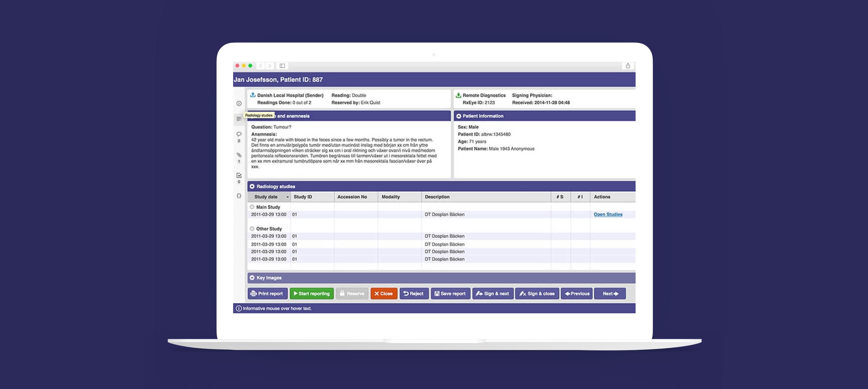
Task: Click the download icon beside Danish Local Hospital
Action: pyautogui.click(x=252, y=95)
